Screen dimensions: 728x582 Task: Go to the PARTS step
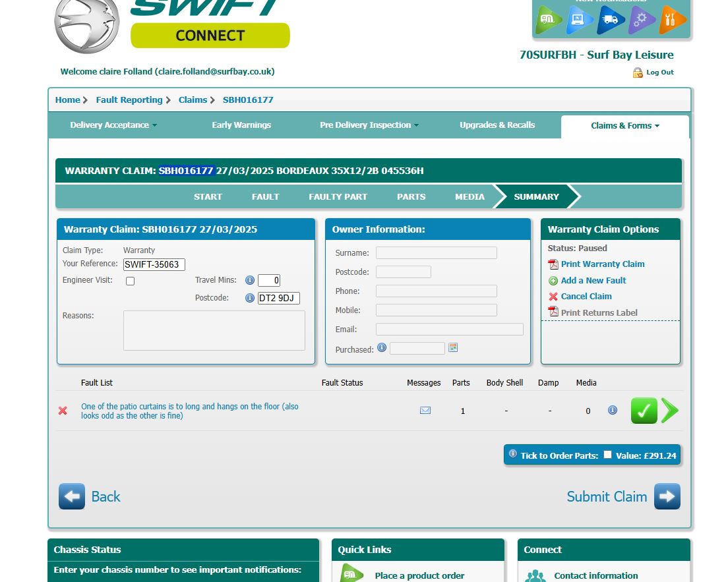point(411,197)
